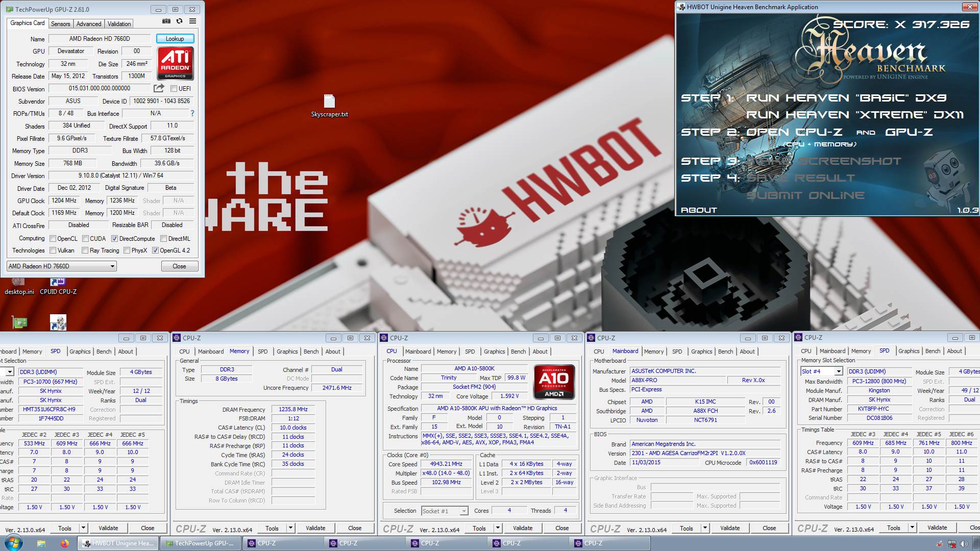
Task: Toggle the PhysX checkbox
Action: coord(127,251)
